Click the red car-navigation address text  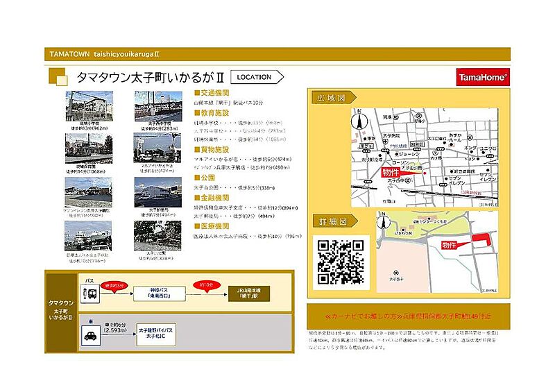pos(408,315)
